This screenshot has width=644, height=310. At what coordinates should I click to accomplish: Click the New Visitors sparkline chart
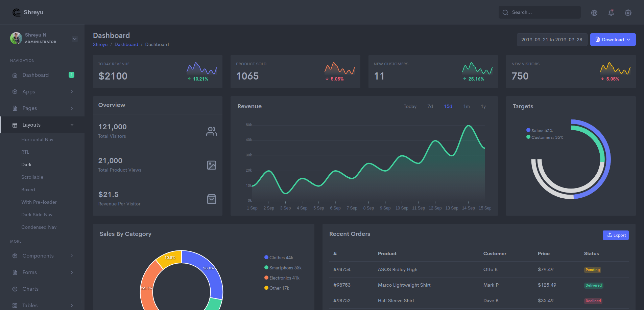tap(615, 68)
